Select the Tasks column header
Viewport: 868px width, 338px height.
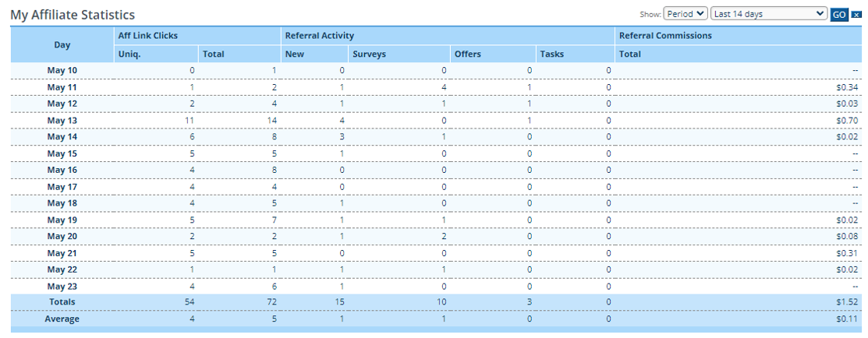551,55
